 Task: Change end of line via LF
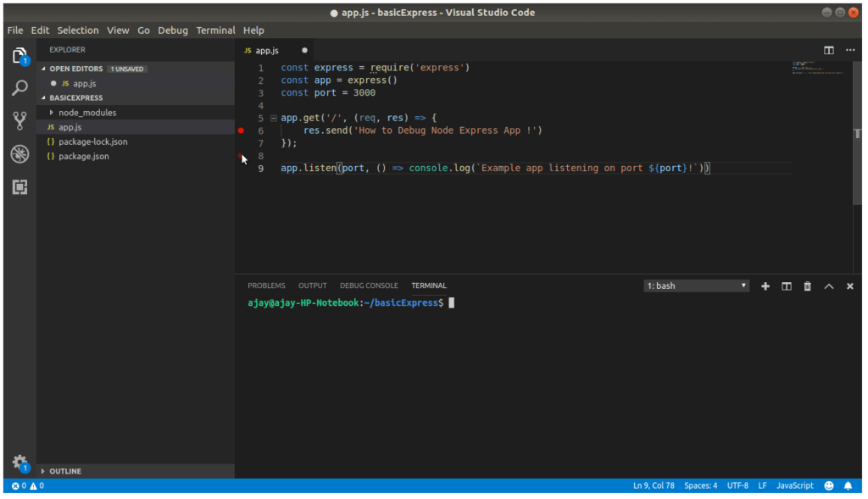point(762,486)
